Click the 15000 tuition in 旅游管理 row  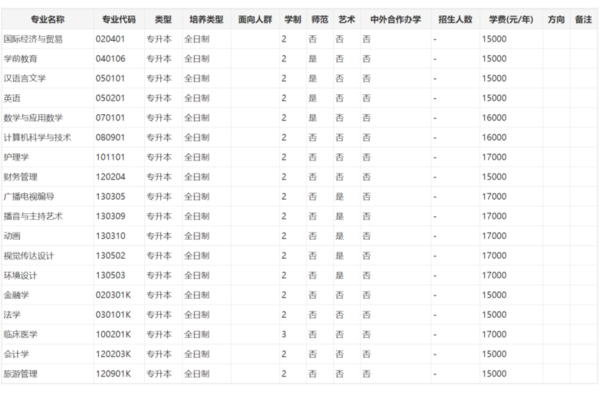(x=494, y=374)
